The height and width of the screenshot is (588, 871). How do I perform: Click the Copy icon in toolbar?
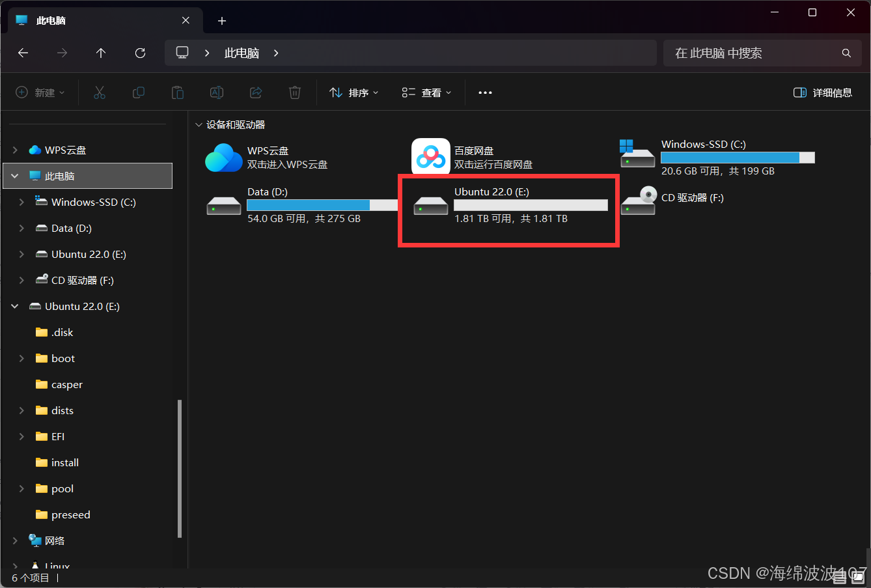(x=139, y=92)
